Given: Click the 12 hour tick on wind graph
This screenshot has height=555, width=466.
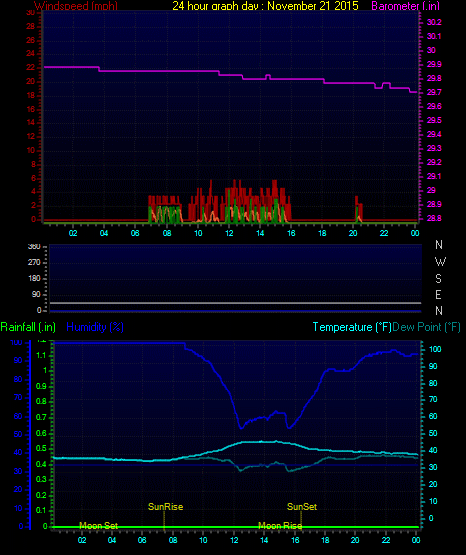Looking at the screenshot, I should pyautogui.click(x=229, y=233).
